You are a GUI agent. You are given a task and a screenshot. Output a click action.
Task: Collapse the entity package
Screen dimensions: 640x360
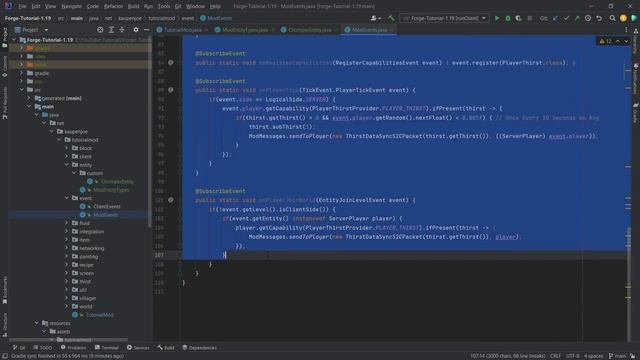coord(67,165)
